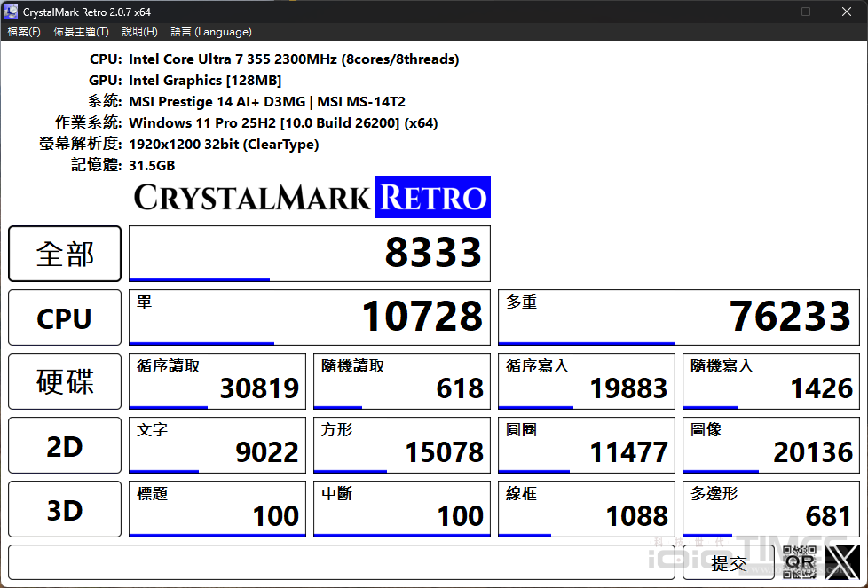This screenshot has width=868, height=588.
Task: Open the 語言 (Language) menu
Action: point(210,30)
